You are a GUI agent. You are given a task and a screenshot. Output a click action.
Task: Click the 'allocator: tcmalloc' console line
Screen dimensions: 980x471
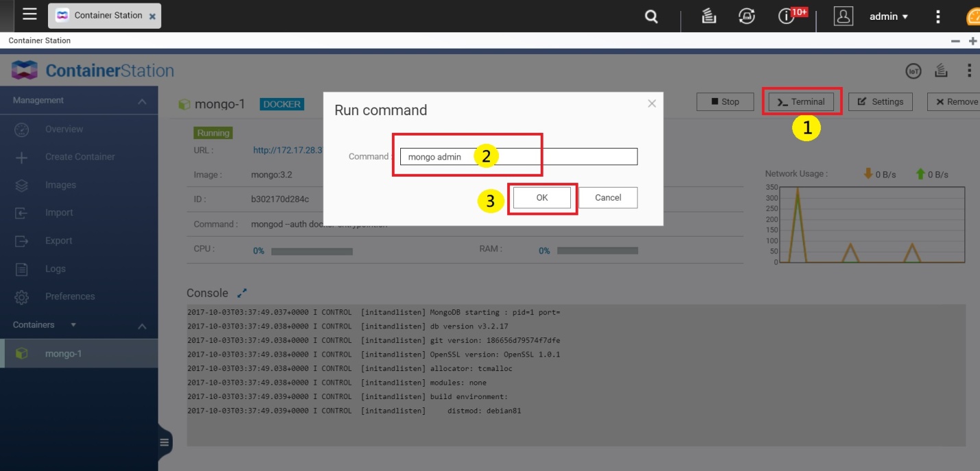point(350,368)
